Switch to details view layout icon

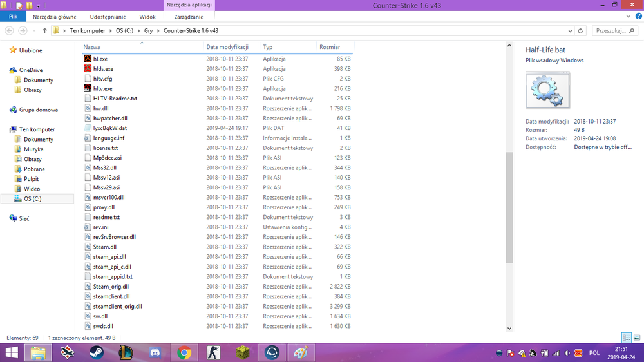(627, 338)
